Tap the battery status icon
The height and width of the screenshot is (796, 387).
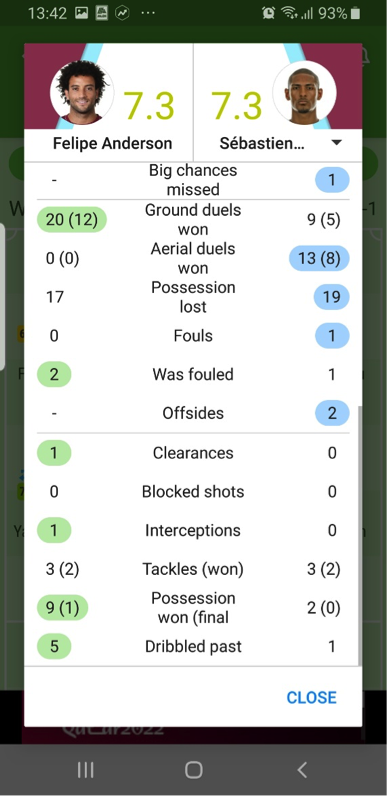[355, 13]
